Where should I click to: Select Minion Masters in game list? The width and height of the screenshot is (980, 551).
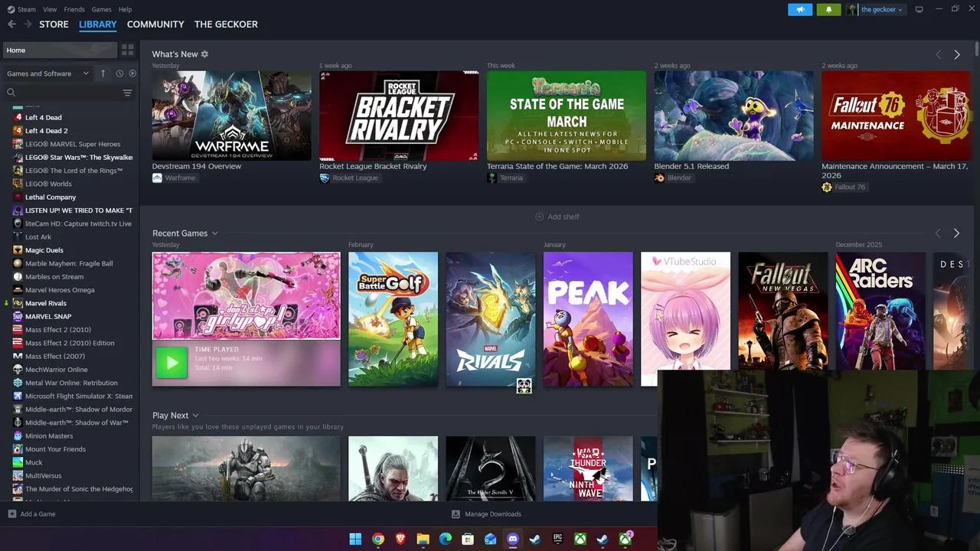coord(49,436)
